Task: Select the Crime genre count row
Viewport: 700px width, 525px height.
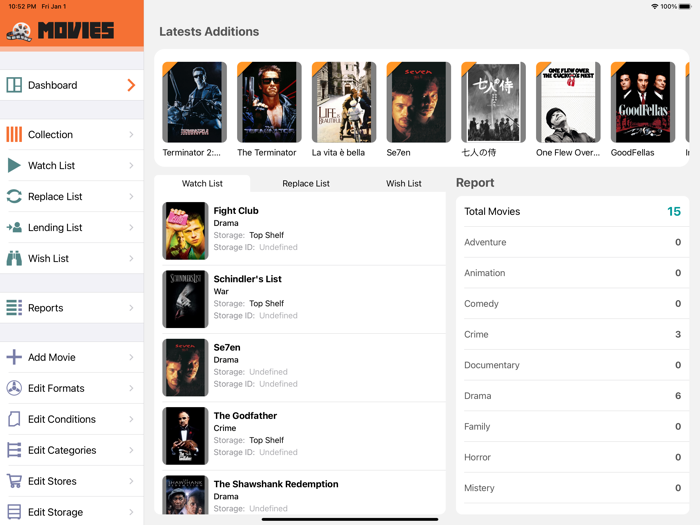Action: tap(572, 334)
